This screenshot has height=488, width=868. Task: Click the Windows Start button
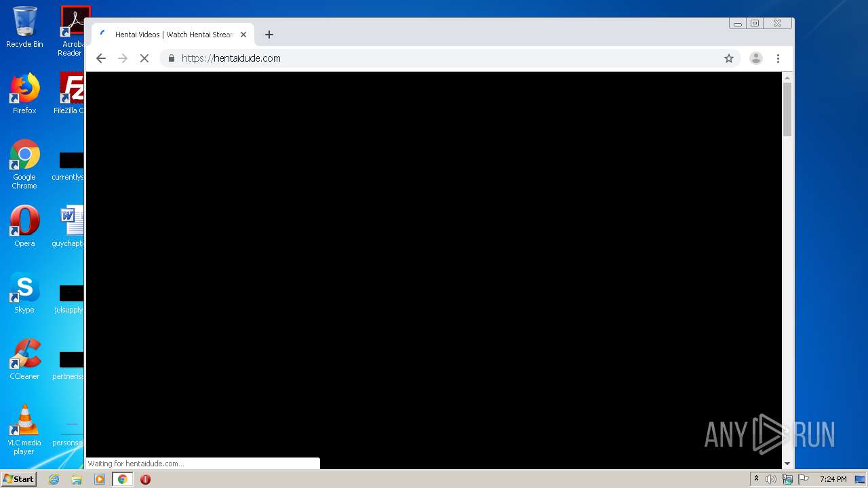point(18,479)
